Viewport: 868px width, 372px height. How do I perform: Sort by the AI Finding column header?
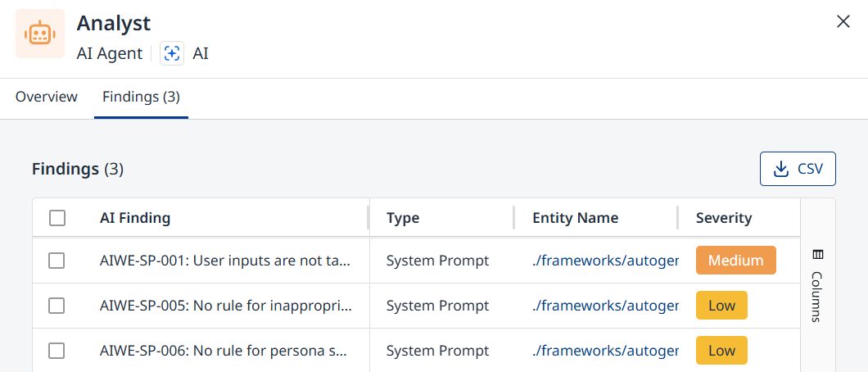click(x=135, y=218)
